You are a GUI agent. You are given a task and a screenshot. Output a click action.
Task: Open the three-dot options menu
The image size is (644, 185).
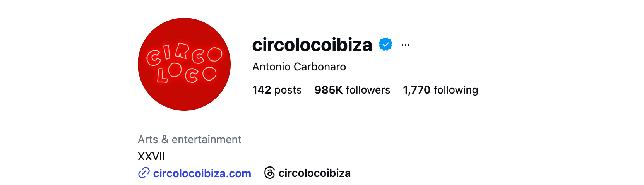click(406, 45)
